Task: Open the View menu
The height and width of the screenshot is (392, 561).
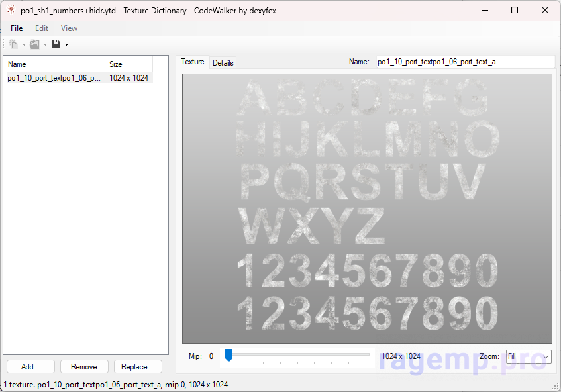Action: (69, 28)
